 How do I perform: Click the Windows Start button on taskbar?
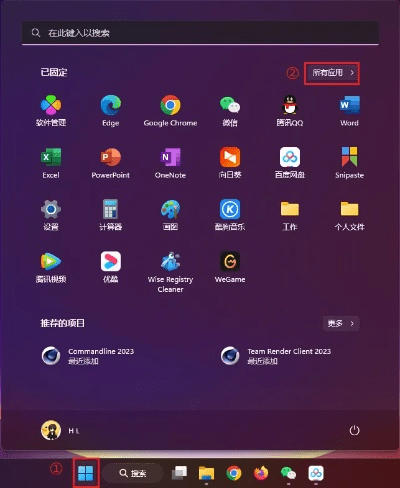[86, 473]
